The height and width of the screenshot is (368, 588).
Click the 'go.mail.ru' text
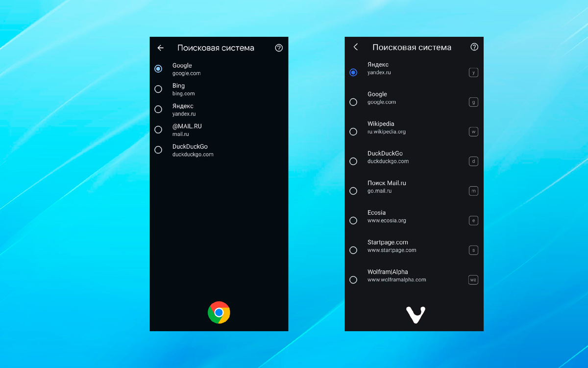pyautogui.click(x=380, y=191)
